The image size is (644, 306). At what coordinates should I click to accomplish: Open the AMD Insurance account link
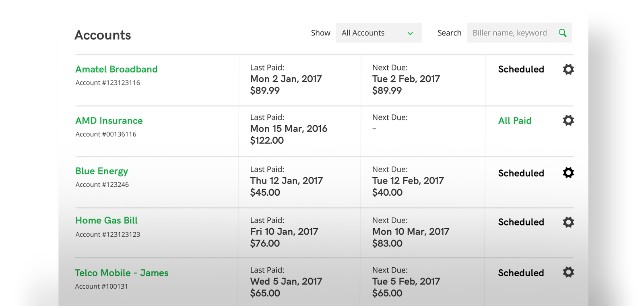point(109,121)
